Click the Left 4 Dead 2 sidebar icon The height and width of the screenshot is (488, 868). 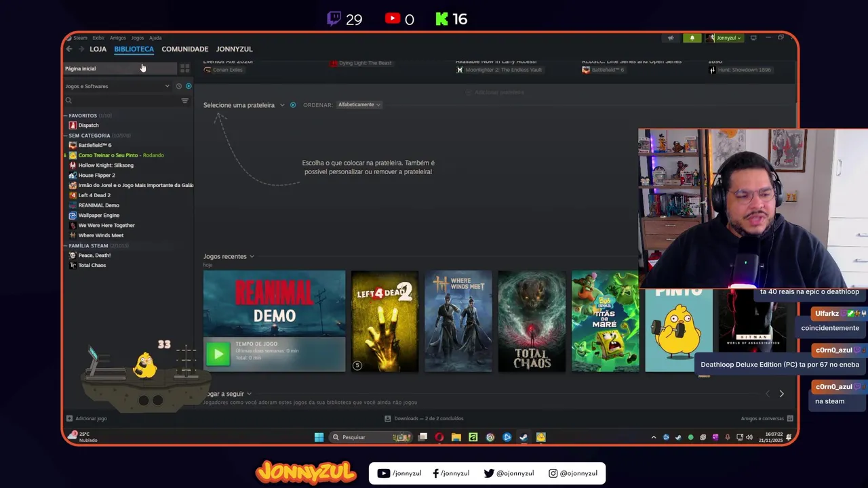pyautogui.click(x=73, y=195)
